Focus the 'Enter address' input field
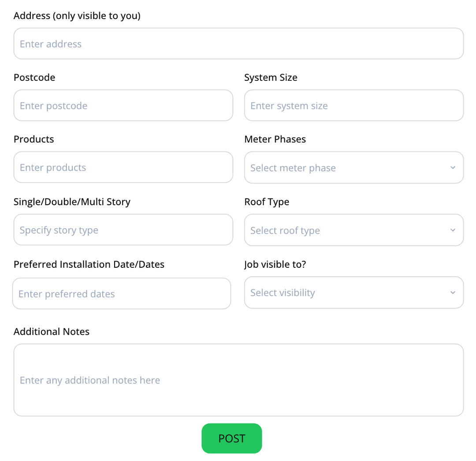The height and width of the screenshot is (461, 476). (x=238, y=44)
